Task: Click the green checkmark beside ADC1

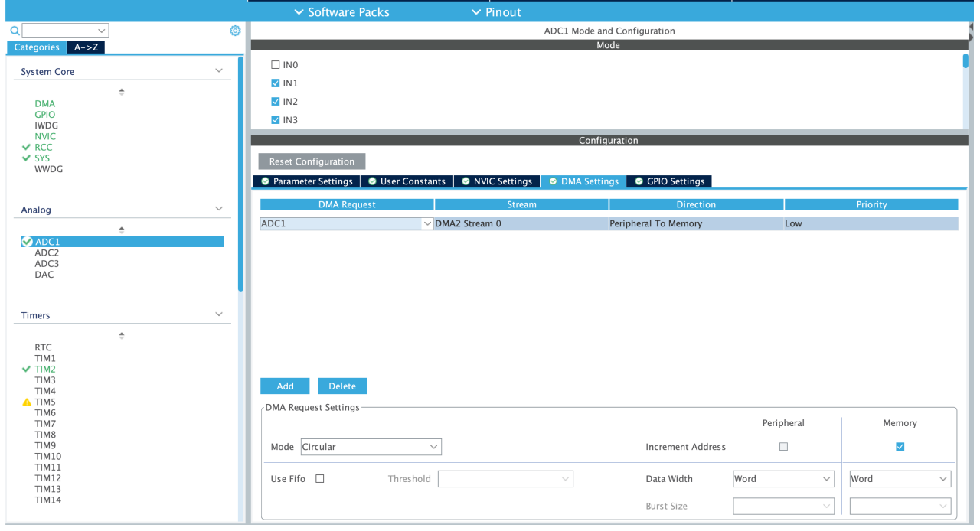Action: tap(27, 242)
